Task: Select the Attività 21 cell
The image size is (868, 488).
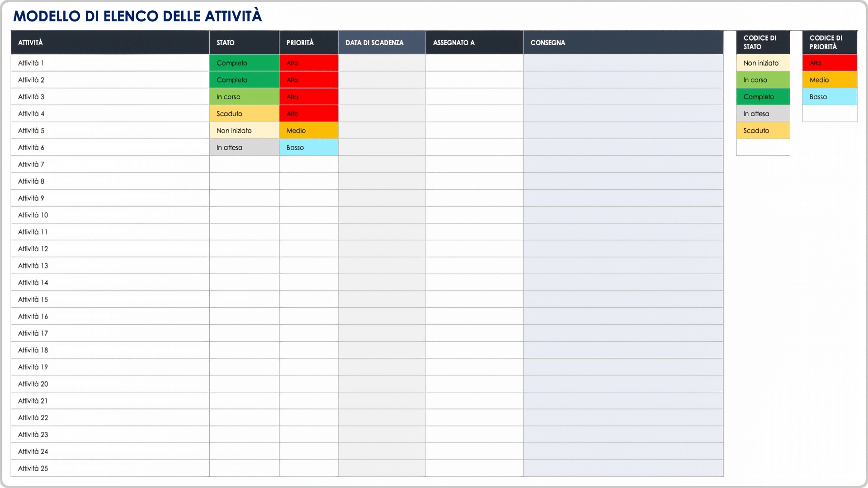Action: tap(110, 401)
